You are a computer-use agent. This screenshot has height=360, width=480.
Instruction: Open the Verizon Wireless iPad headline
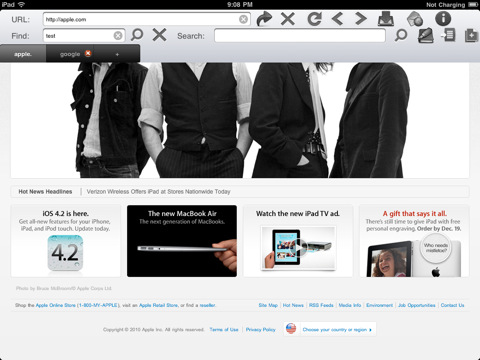pyautogui.click(x=158, y=192)
